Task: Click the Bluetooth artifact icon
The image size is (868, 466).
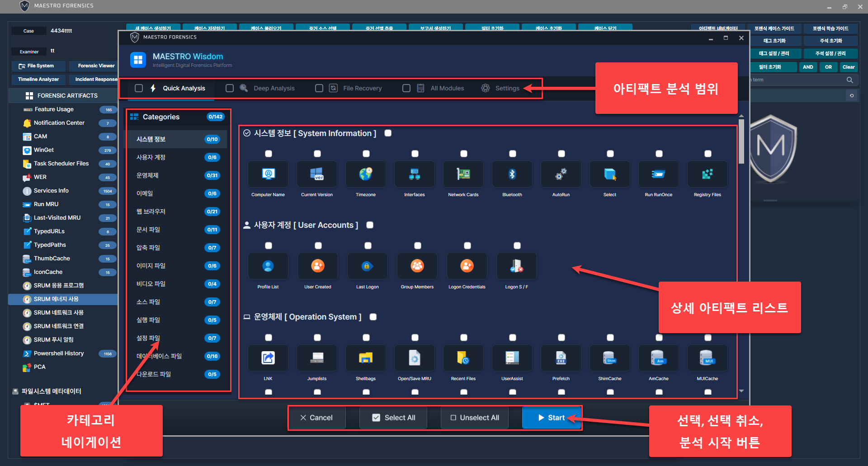Action: click(x=512, y=174)
